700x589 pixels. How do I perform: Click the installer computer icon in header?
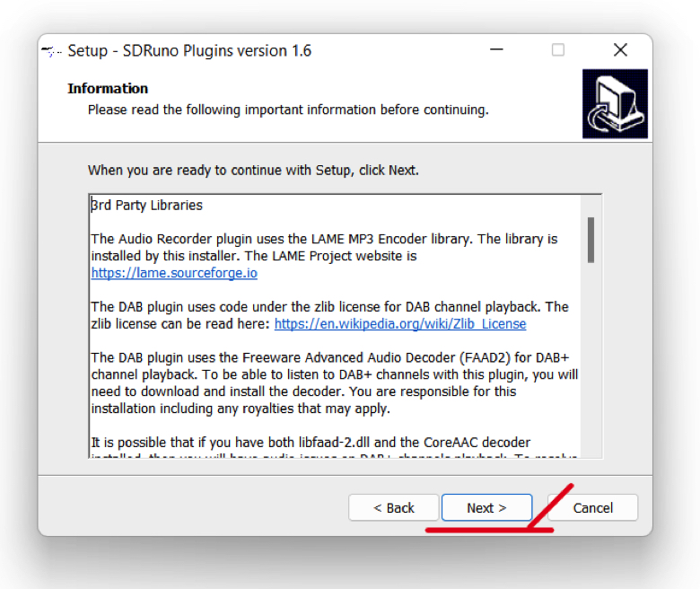point(615,103)
